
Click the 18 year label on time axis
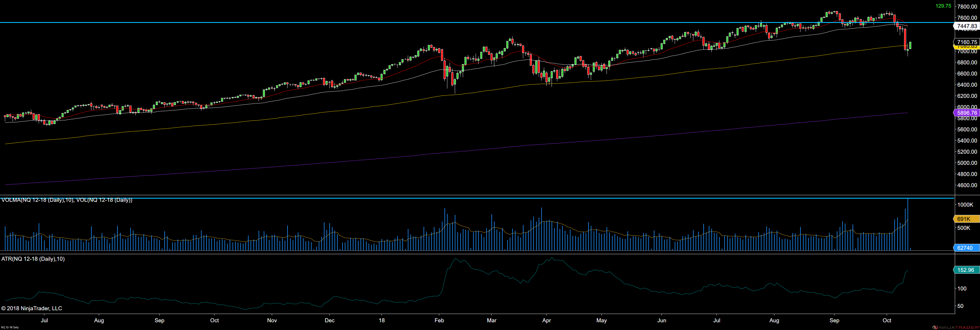click(381, 321)
